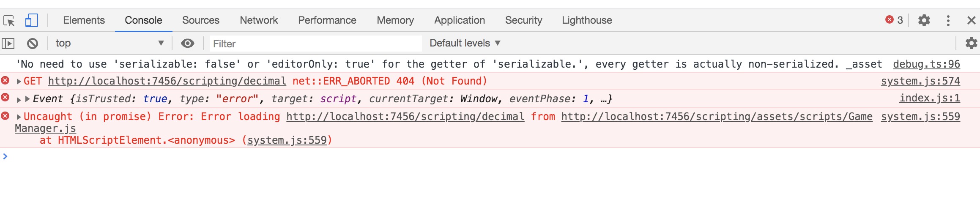The width and height of the screenshot is (980, 224).
Task: Open the three-dot customize DevTools menu
Action: 948,20
